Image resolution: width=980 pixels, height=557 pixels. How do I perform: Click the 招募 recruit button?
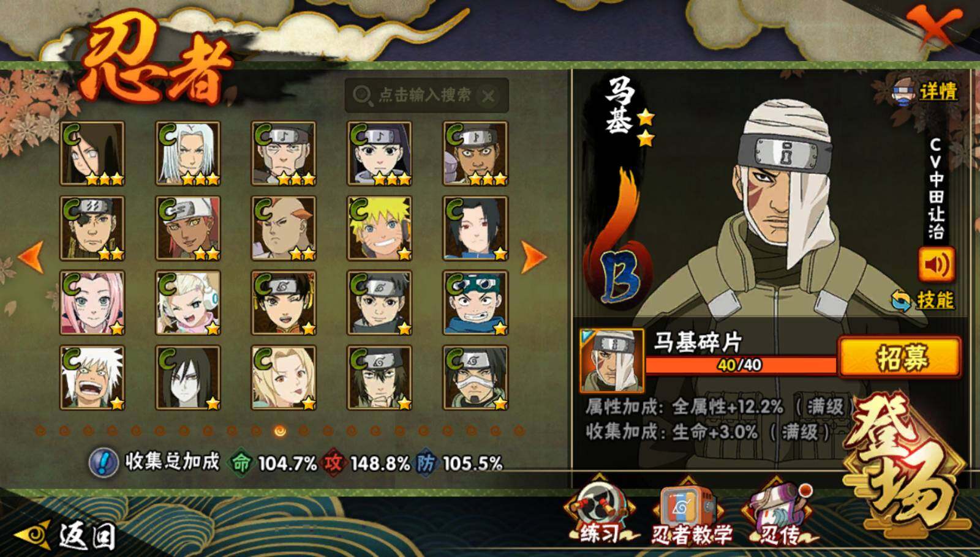(x=899, y=357)
